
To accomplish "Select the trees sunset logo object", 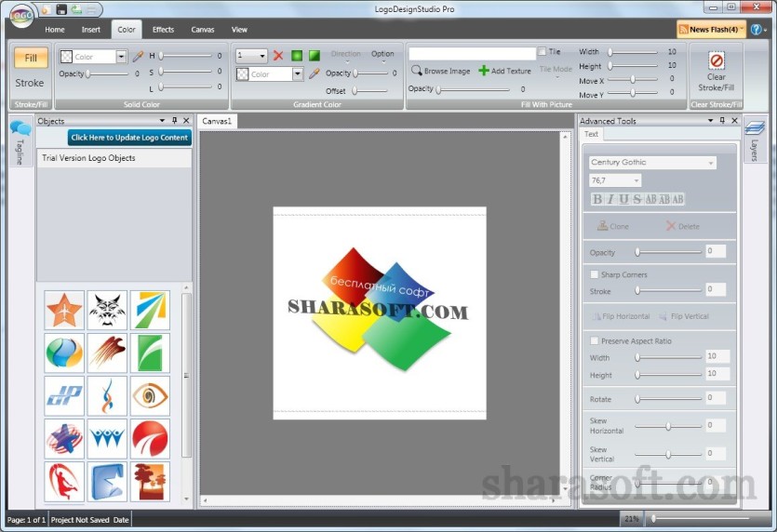I will click(x=150, y=482).
